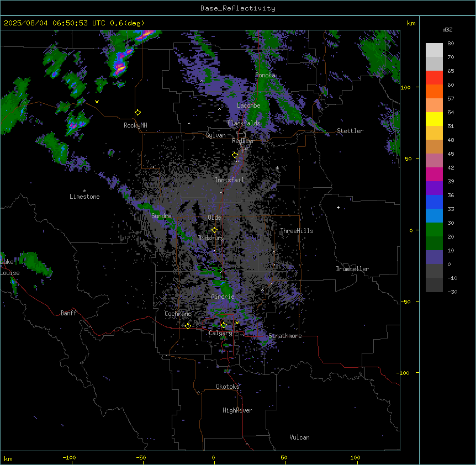The height and width of the screenshot is (465, 476).
Task: Click the Base_Reflectivity title
Action: click(238, 8)
